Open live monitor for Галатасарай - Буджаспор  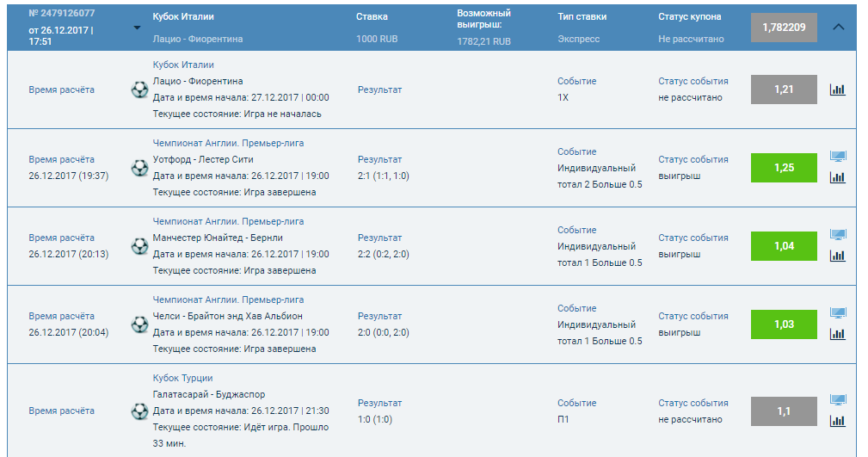[837, 400]
